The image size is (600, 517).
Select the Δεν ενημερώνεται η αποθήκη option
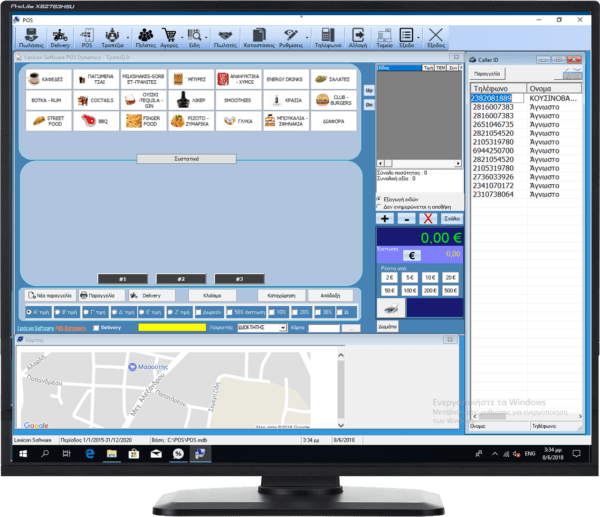pyautogui.click(x=380, y=207)
